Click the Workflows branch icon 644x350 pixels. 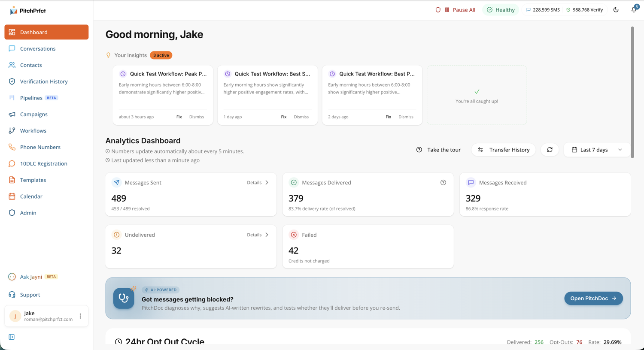pos(12,131)
